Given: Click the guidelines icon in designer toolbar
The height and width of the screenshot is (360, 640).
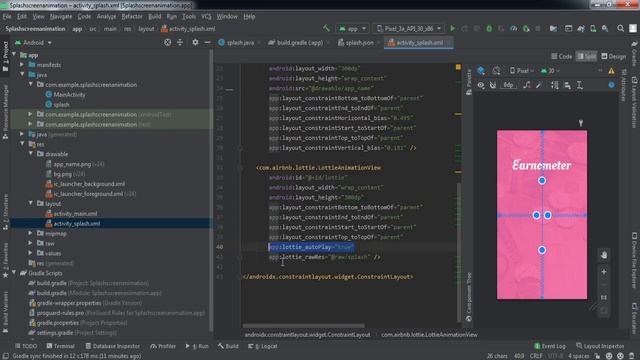Looking at the screenshot, I should click(x=580, y=85).
